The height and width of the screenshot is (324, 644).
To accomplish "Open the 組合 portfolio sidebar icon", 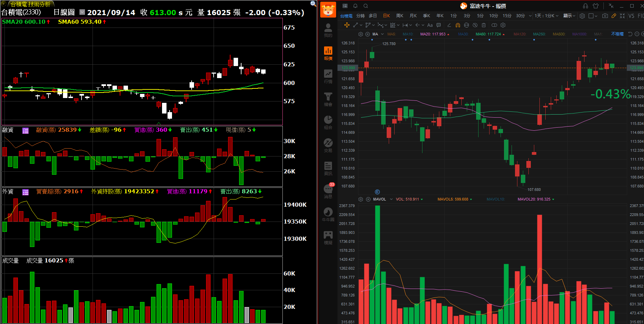I will click(x=328, y=122).
